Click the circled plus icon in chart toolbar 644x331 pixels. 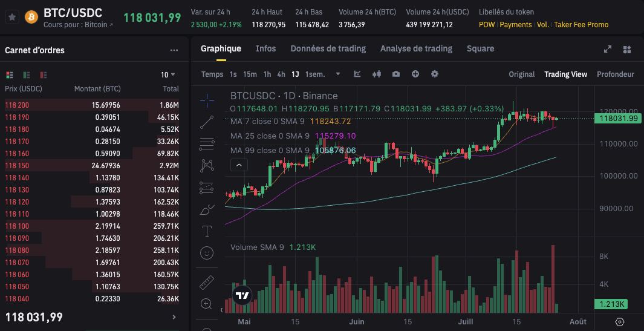pos(415,74)
